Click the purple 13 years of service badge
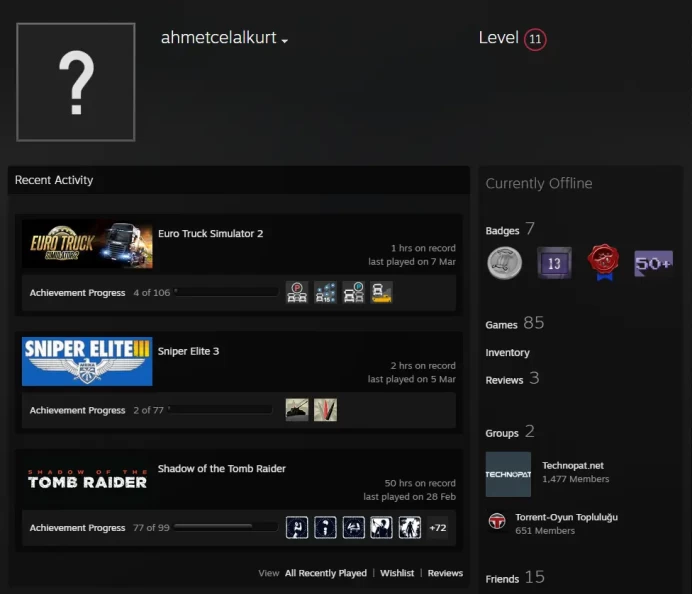Viewport: 692px width, 594px height. [x=554, y=263]
